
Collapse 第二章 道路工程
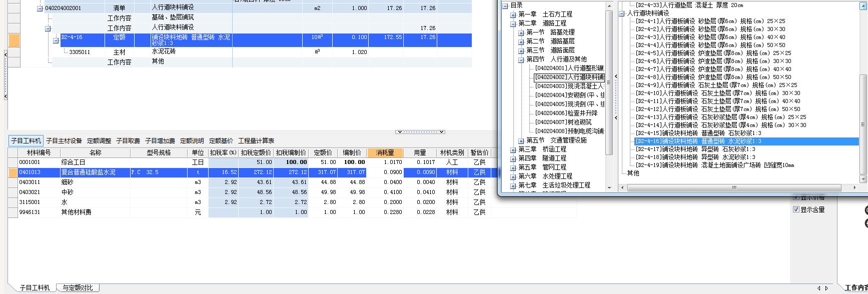(513, 23)
